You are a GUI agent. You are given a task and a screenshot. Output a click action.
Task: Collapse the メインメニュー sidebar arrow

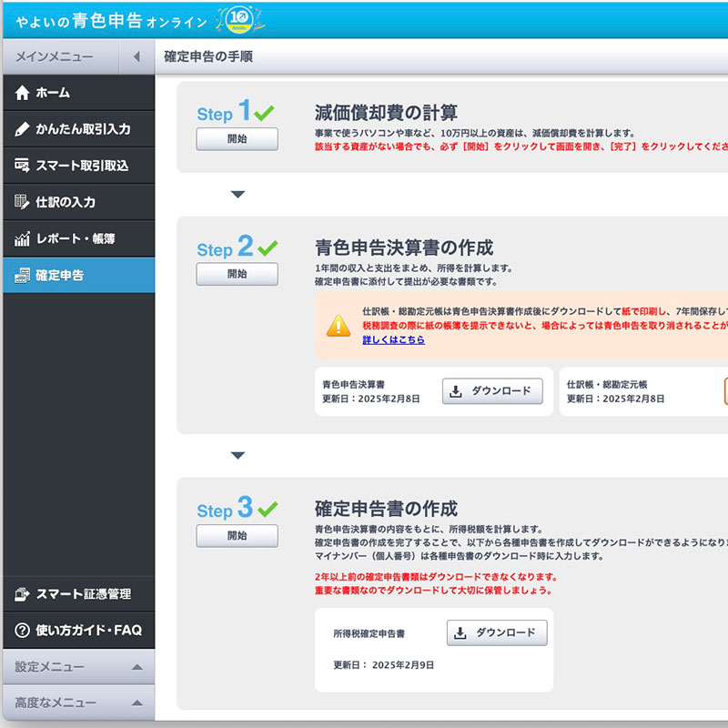coord(136,57)
